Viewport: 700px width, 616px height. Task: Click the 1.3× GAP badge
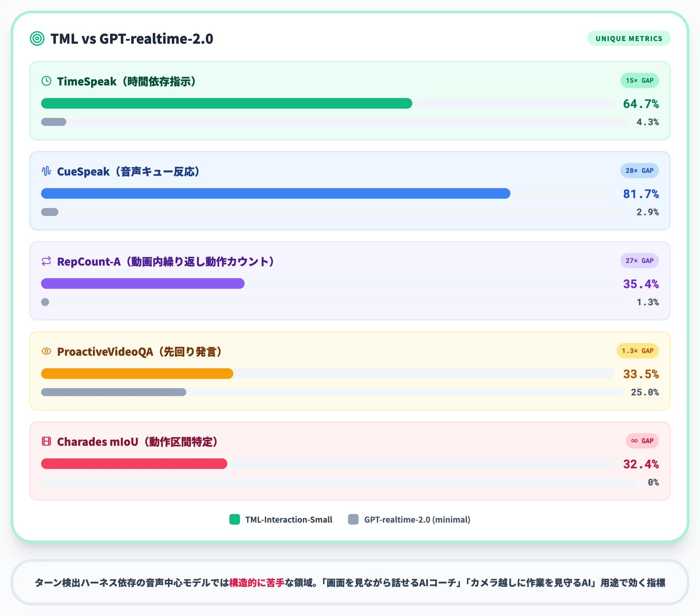[637, 351]
